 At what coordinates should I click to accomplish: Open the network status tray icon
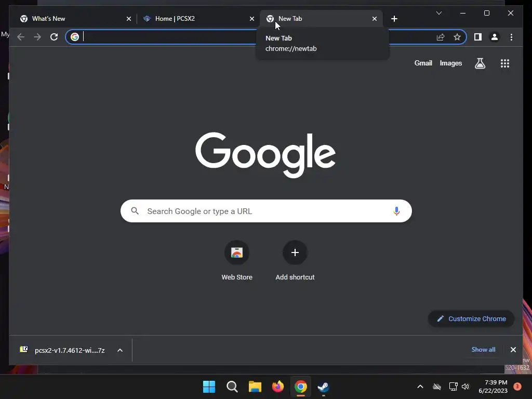[453, 387]
